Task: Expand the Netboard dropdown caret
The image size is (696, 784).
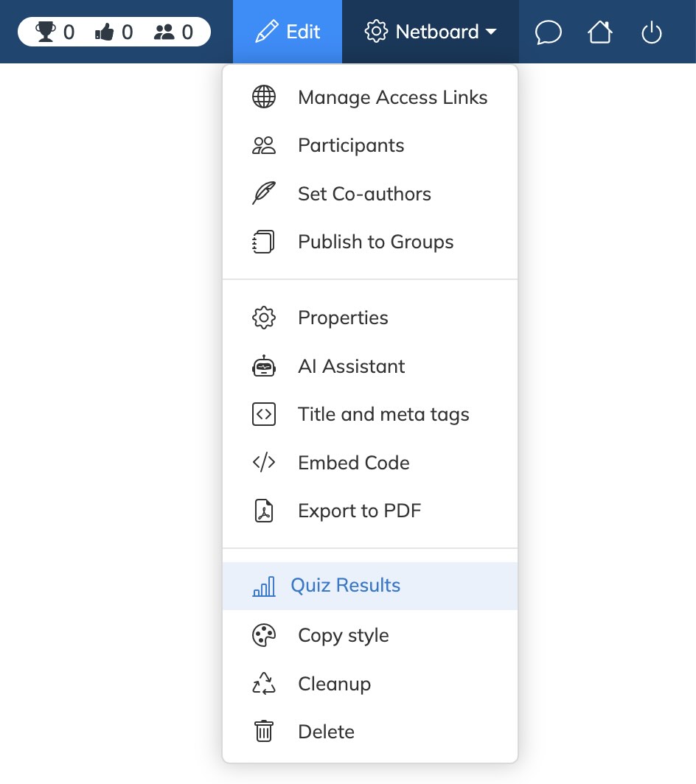Action: [491, 32]
